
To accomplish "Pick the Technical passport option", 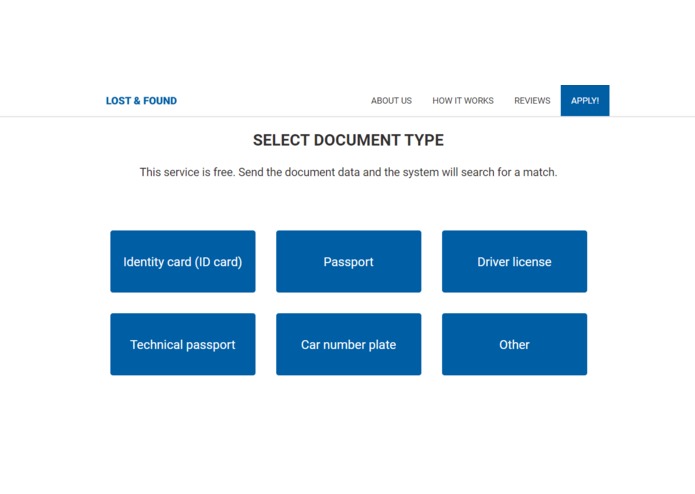I will coord(183,344).
